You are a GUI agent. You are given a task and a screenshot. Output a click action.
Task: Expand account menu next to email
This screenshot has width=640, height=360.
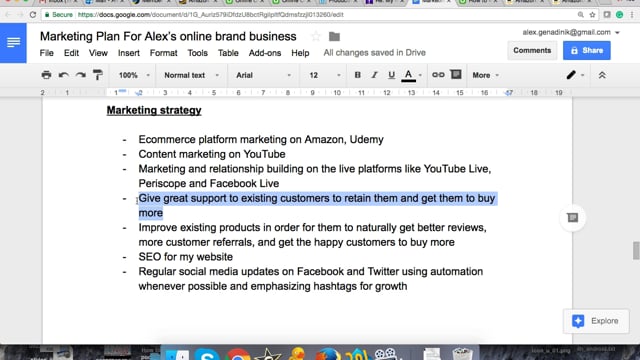(x=617, y=32)
